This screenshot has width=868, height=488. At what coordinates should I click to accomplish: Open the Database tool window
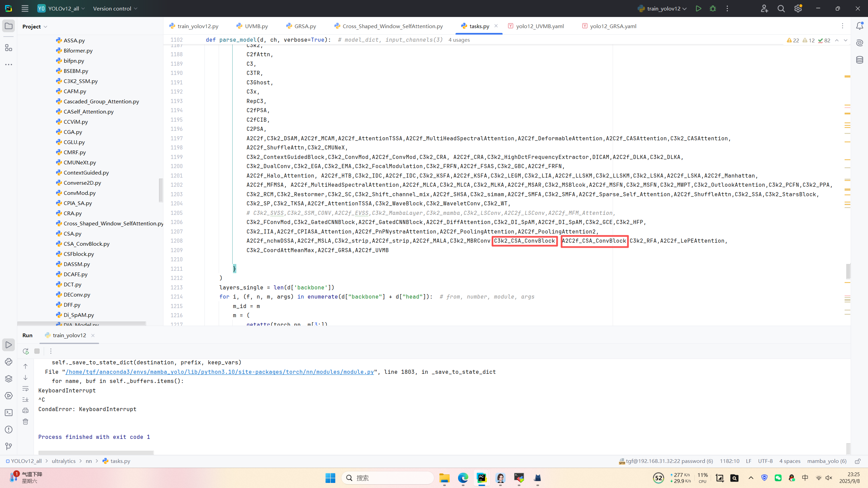[x=860, y=60]
